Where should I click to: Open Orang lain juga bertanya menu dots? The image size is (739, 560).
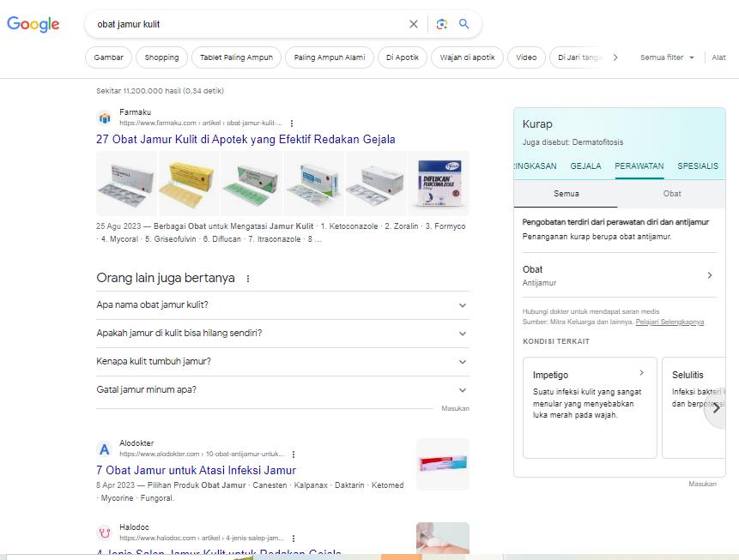click(248, 279)
